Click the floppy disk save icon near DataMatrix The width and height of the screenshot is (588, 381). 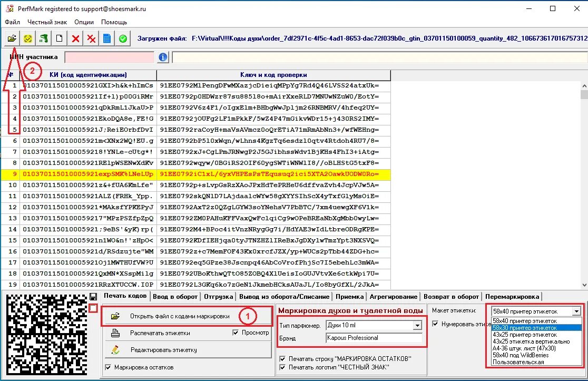tap(93, 297)
